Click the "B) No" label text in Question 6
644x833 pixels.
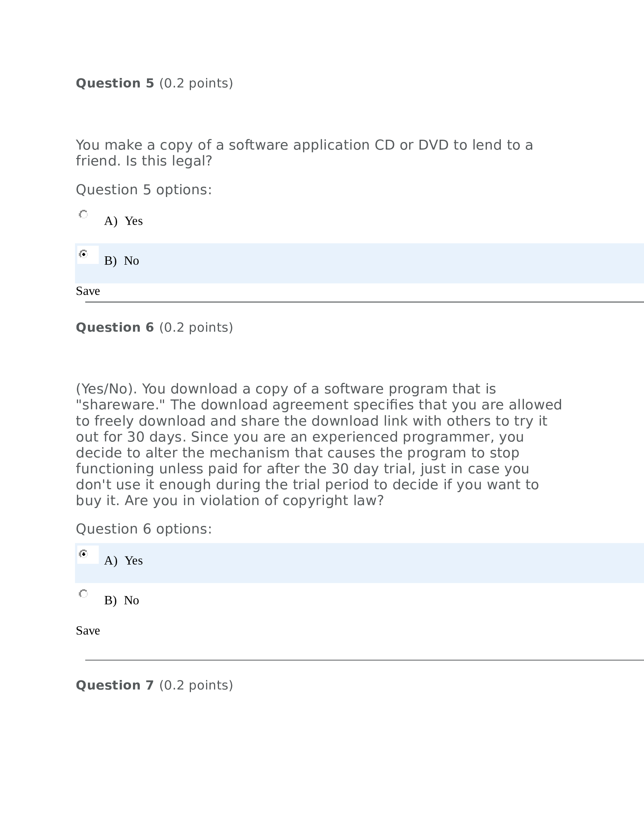pos(121,601)
